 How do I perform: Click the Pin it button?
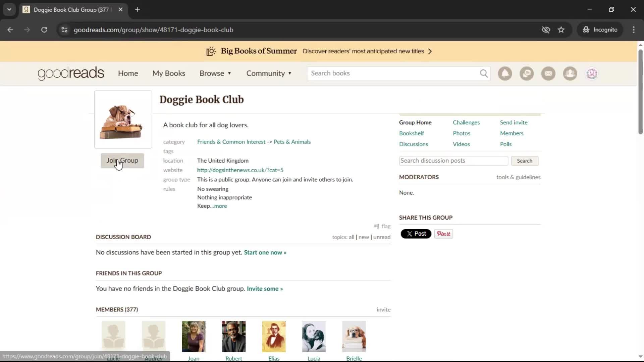pyautogui.click(x=443, y=234)
